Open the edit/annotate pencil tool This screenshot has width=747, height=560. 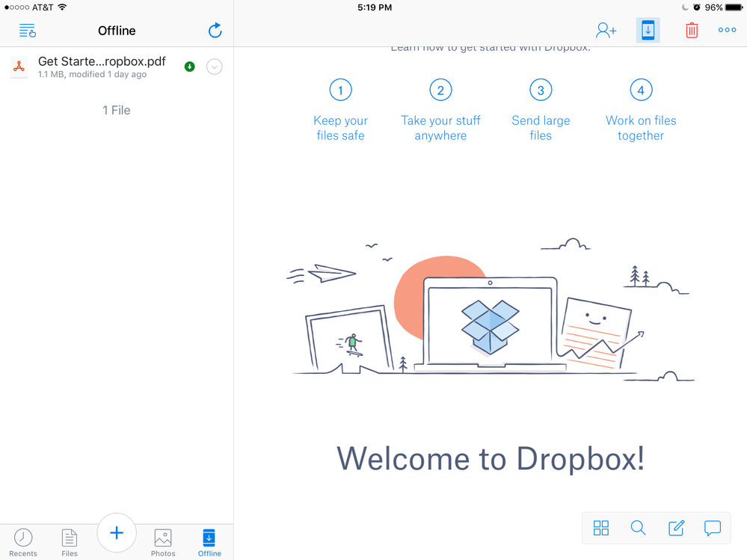676,529
